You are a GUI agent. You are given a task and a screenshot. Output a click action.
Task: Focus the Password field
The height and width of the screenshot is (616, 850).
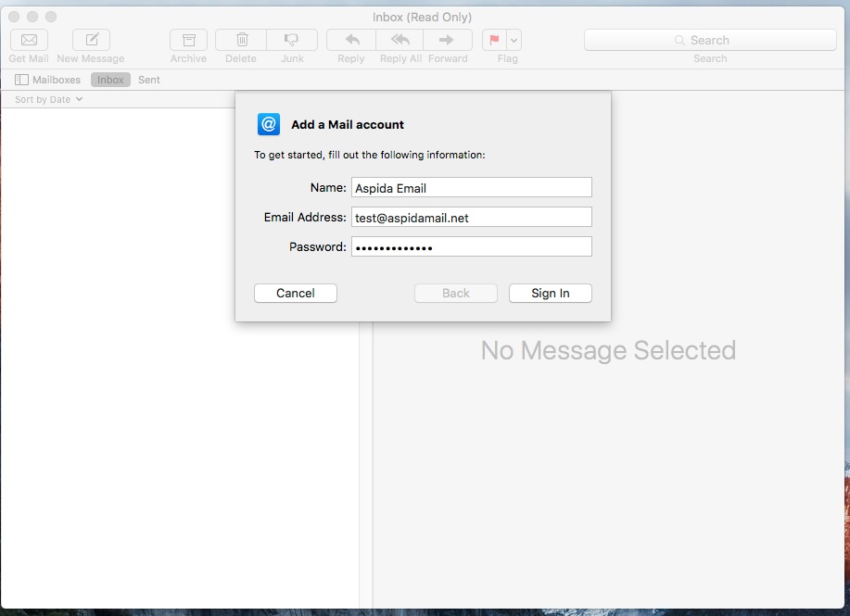(471, 246)
